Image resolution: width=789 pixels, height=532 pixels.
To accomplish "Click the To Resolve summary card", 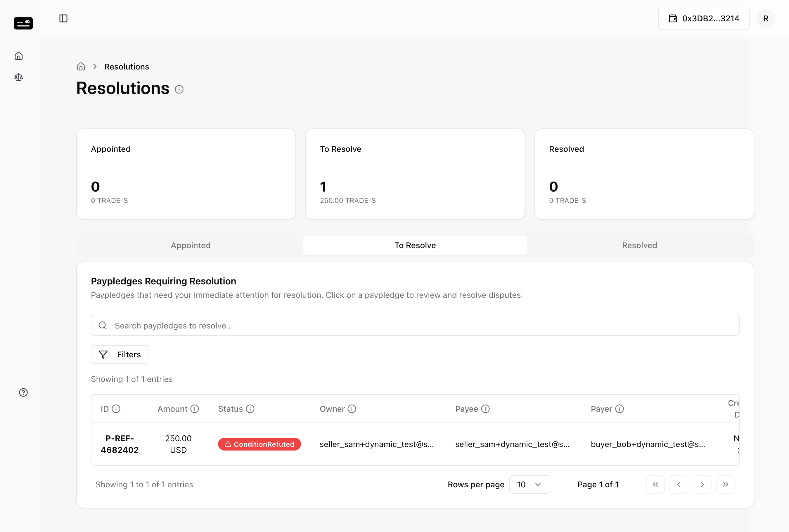I will pos(415,174).
